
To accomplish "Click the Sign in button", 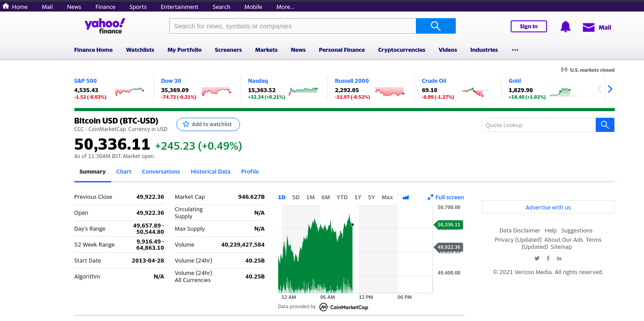I will click(x=529, y=27).
